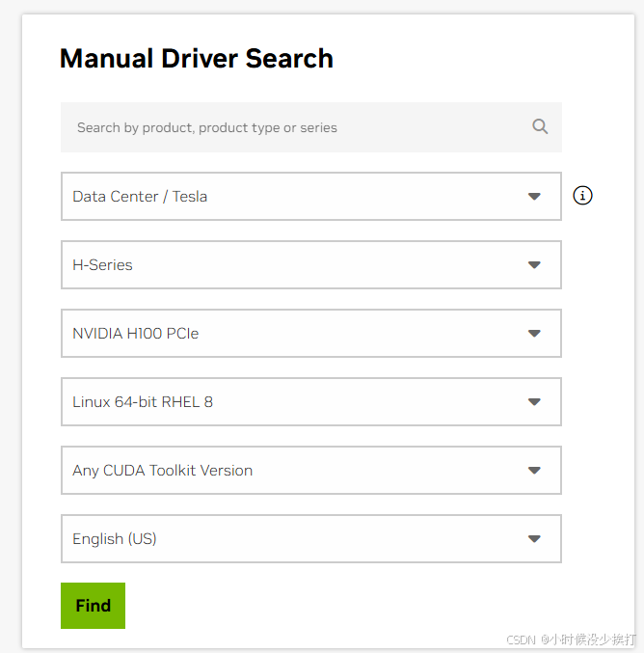Open the English (US) language dropdown
The height and width of the screenshot is (653, 644).
[x=311, y=539]
